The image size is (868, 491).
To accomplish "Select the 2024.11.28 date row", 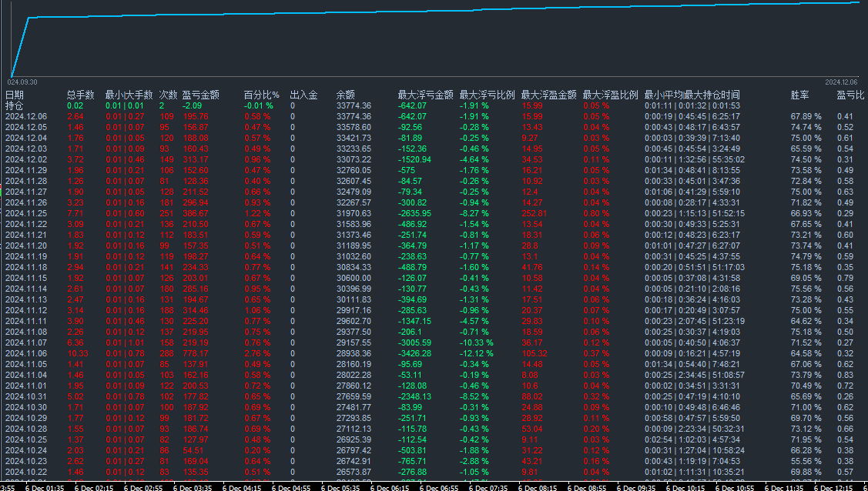I will coord(26,182).
